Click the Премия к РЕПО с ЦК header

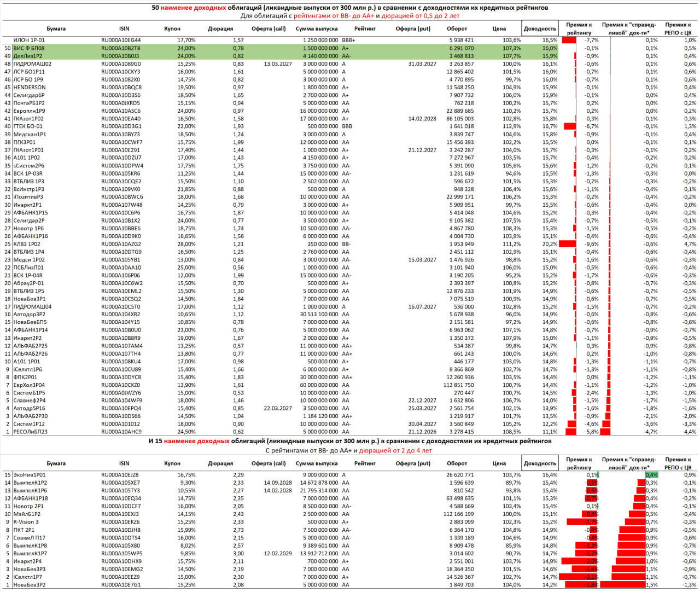coord(678,28)
